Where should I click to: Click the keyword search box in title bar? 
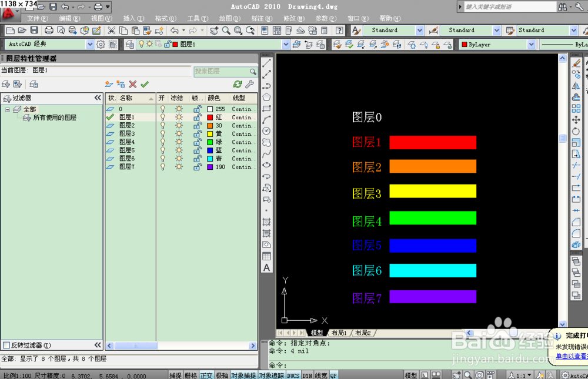click(x=510, y=6)
